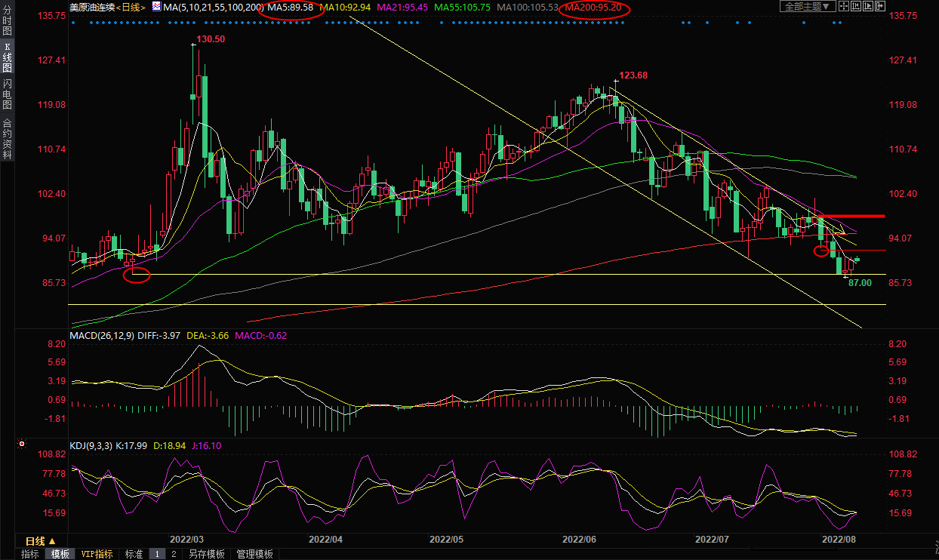Choose the 标准 template
This screenshot has height=560, width=939.
[x=134, y=554]
